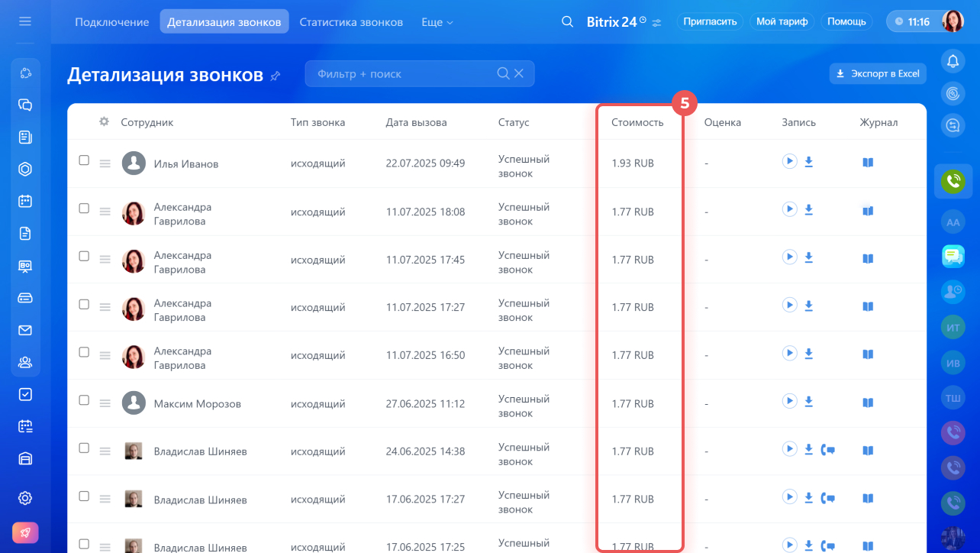The image size is (980, 553).
Task: Download recording of Максим Морозов call
Action: (808, 402)
